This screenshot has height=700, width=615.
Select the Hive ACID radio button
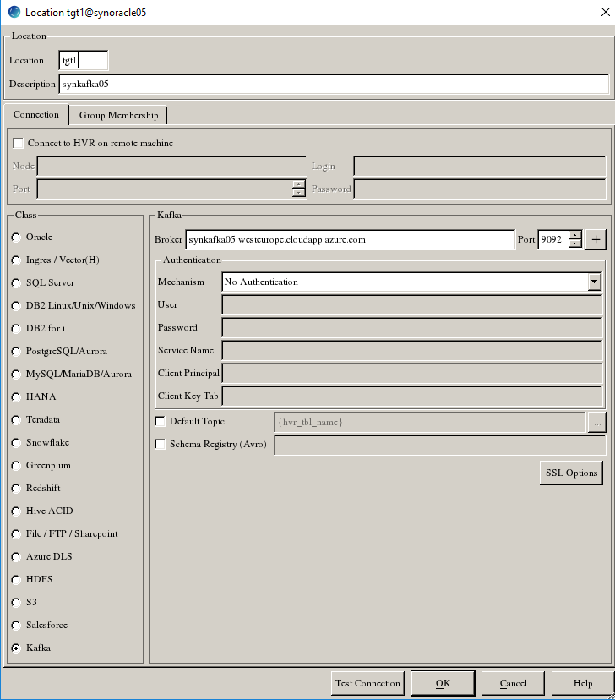pyautogui.click(x=16, y=511)
